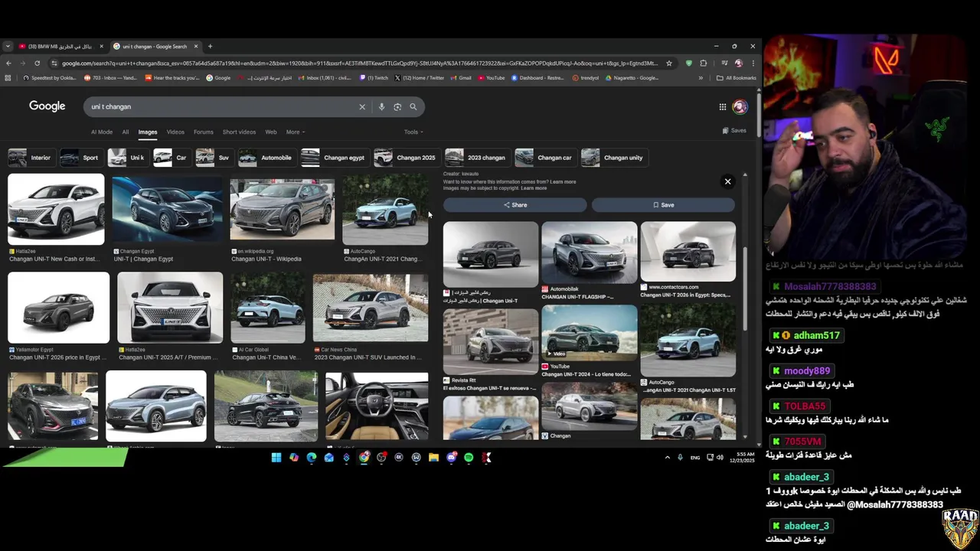Switch to AI Mode tab
The image size is (980, 551).
tap(102, 132)
